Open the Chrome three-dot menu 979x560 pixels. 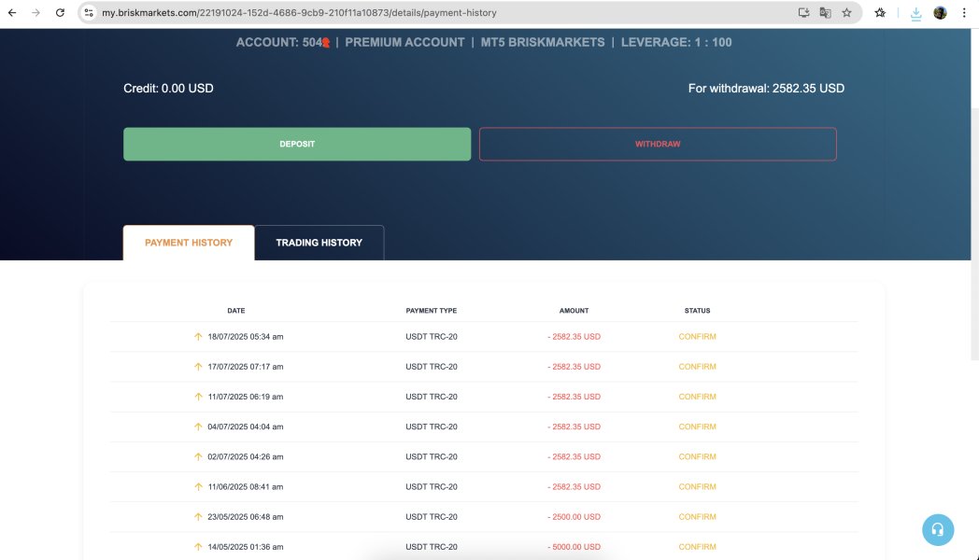point(964,13)
